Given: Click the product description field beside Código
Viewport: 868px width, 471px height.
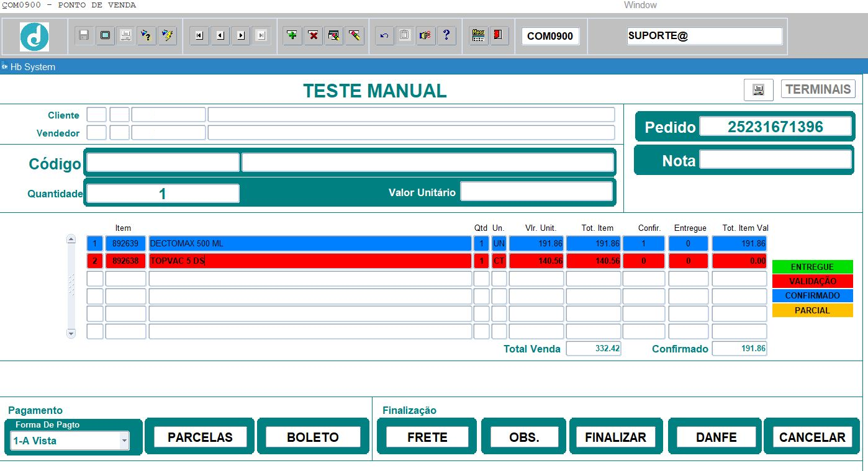Looking at the screenshot, I should pos(427,163).
